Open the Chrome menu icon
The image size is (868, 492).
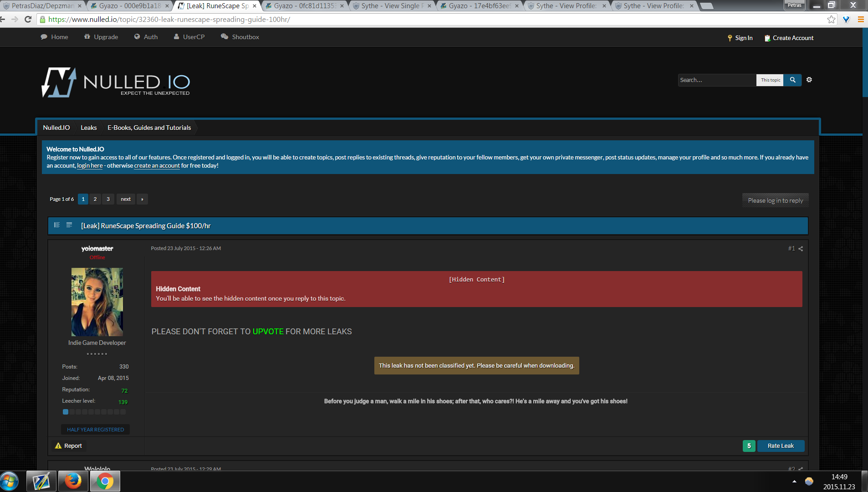[x=861, y=19]
